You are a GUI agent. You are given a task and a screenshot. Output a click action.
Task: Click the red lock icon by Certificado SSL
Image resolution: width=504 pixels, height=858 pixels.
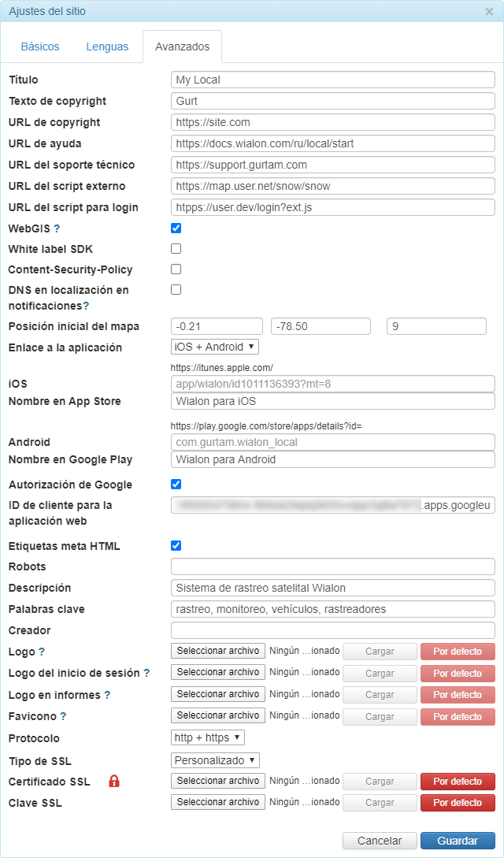coord(114,782)
